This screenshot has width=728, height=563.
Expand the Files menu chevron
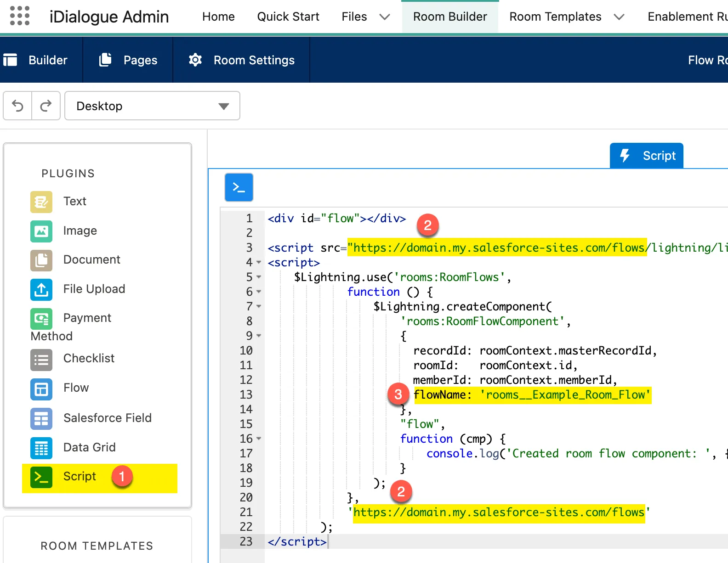coord(385,17)
